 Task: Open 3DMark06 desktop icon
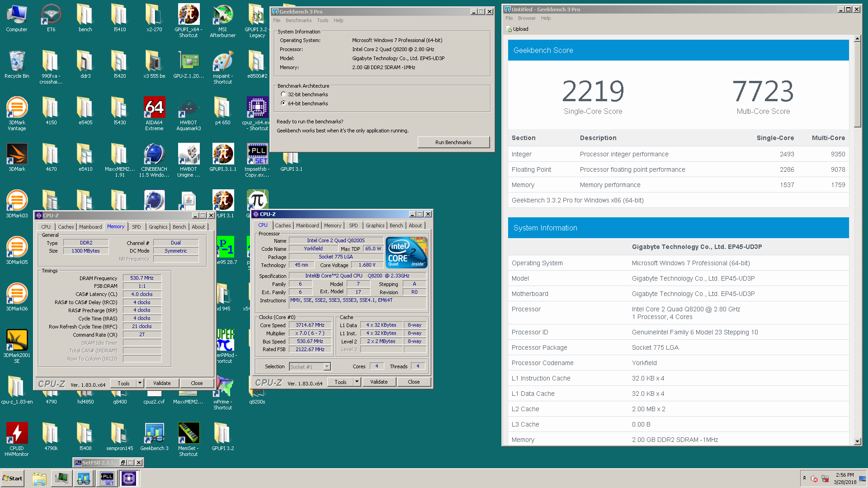click(17, 297)
